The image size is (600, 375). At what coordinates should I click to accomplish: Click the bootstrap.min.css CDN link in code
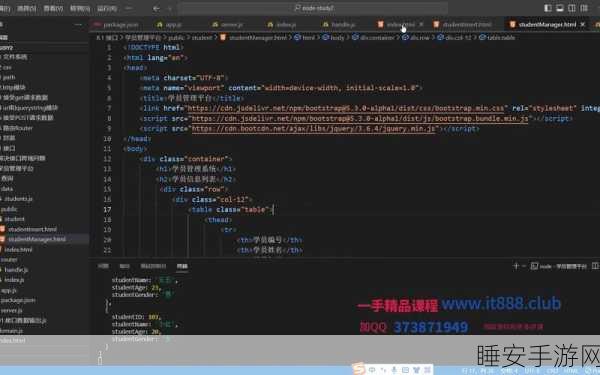346,108
